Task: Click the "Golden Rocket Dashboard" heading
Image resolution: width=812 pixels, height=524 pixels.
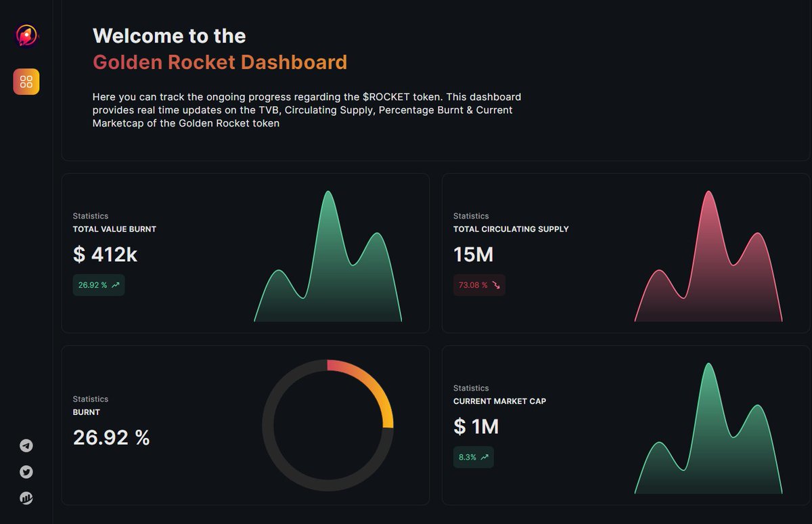Action: (220, 62)
